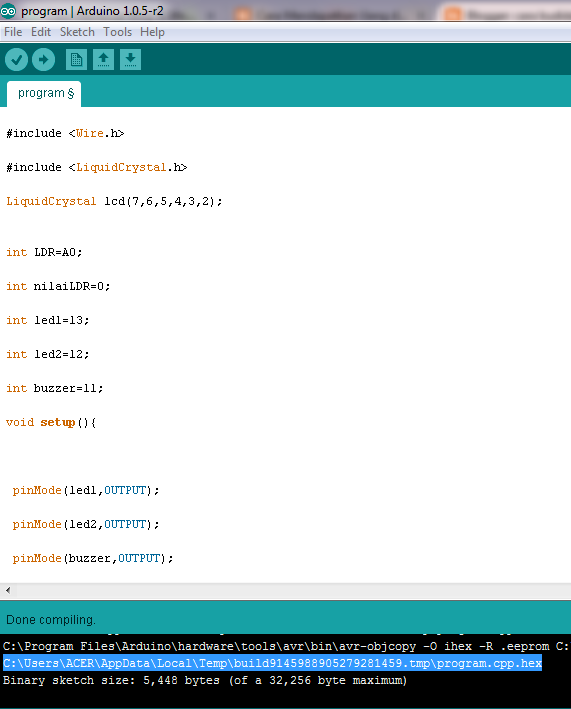Screen dimensions: 571x709
Task: Open the Tools menu
Action: point(118,32)
